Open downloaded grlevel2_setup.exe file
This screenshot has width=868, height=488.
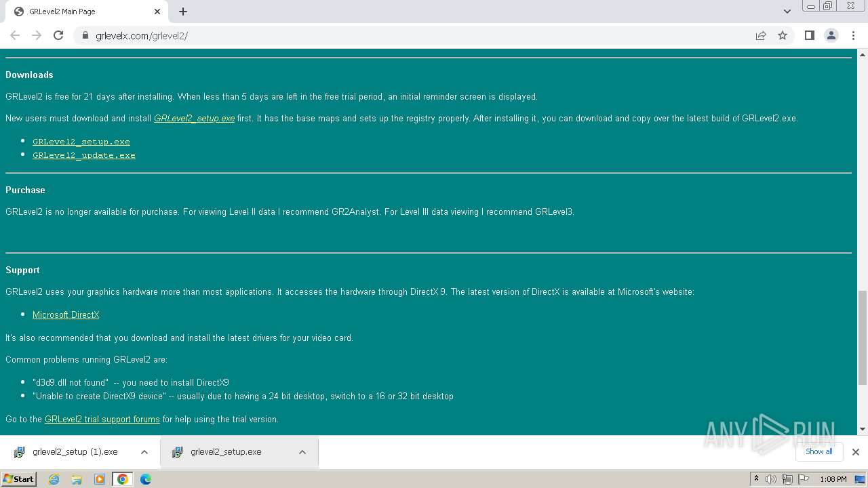226,452
